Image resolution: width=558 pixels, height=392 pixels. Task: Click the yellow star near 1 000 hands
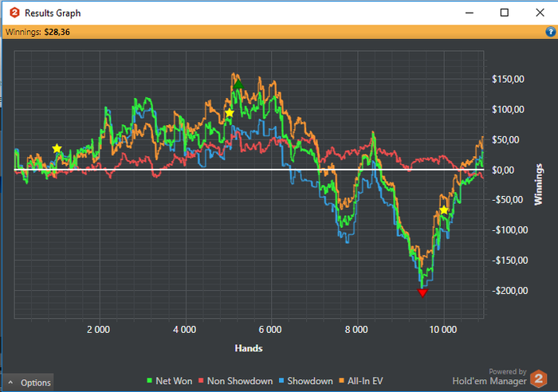pos(57,148)
